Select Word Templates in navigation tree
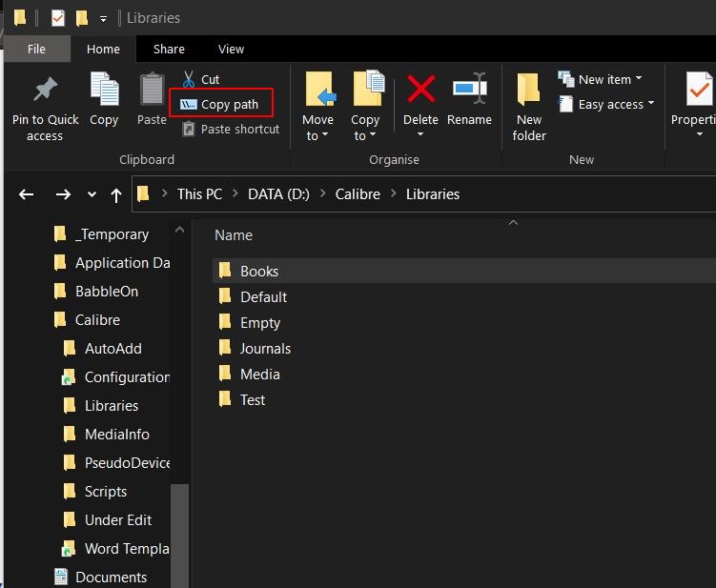The height and width of the screenshot is (588, 716). point(116,549)
